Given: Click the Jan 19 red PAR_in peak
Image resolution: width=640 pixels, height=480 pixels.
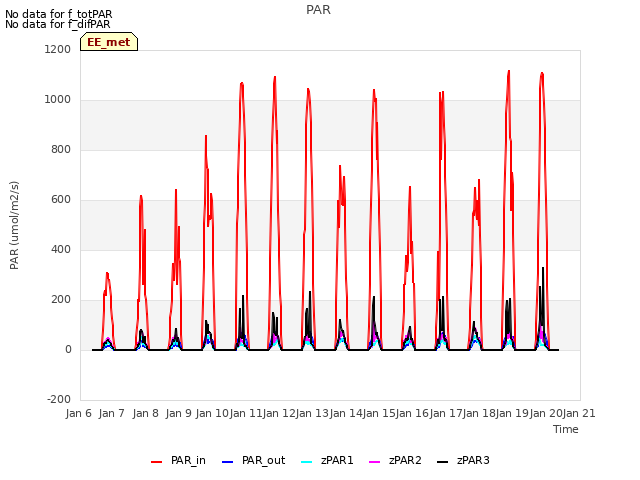Looking at the screenshot, I should pyautogui.click(x=509, y=72).
